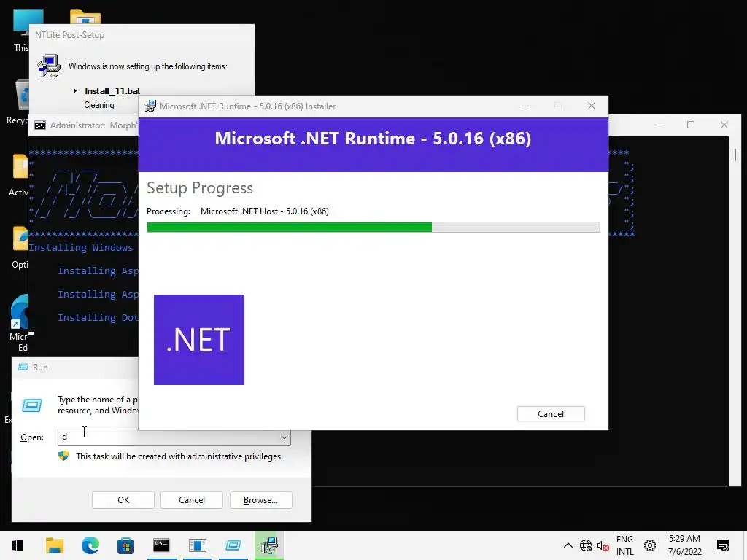Select the This PC desktop icon
Screen dimensions: 747x560
(x=21, y=31)
